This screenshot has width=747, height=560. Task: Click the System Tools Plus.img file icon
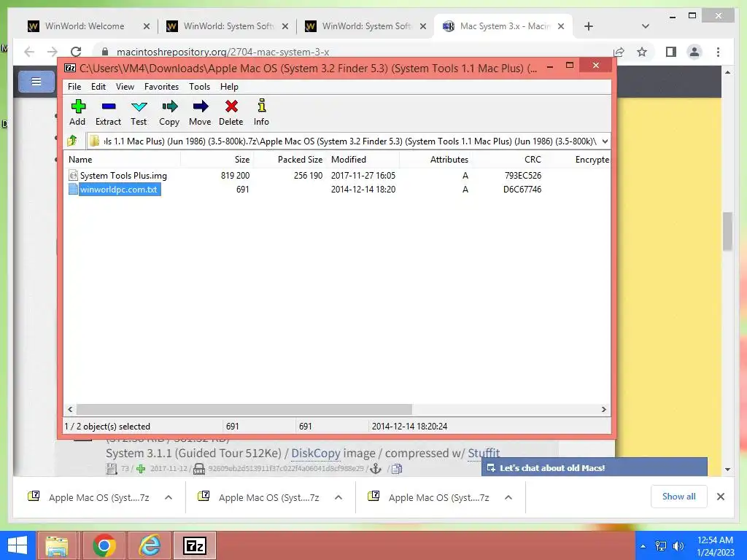click(x=73, y=175)
